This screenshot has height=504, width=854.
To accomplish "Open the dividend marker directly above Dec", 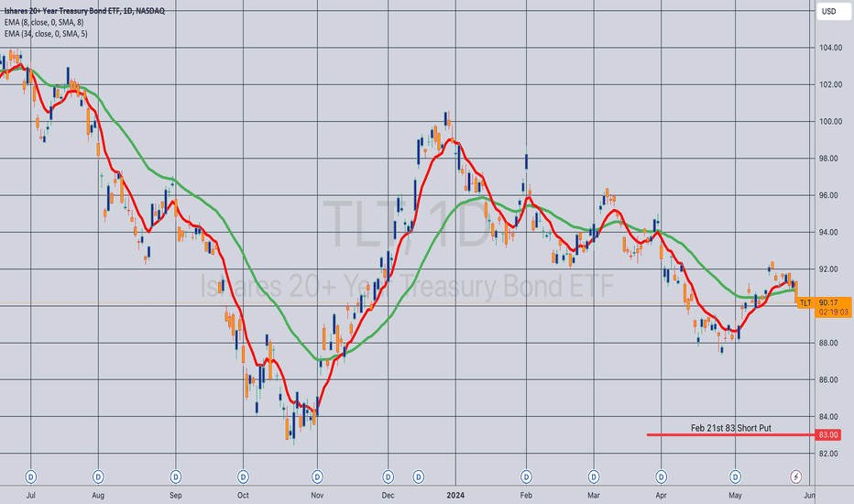I will pyautogui.click(x=388, y=477).
